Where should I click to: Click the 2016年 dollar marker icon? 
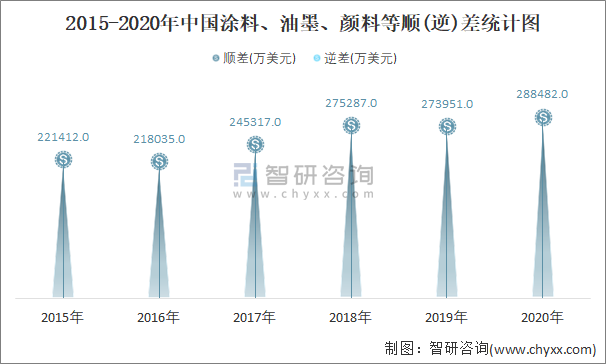159,162
